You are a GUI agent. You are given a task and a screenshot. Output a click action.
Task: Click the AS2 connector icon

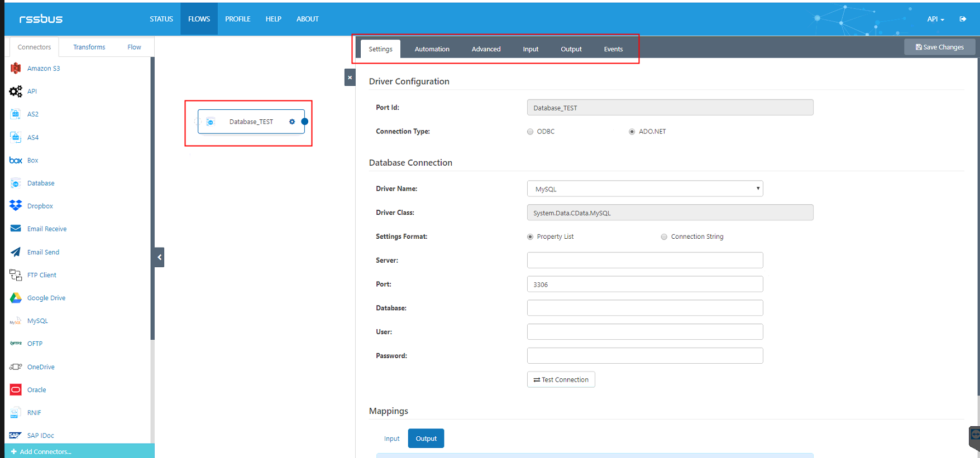[16, 114]
